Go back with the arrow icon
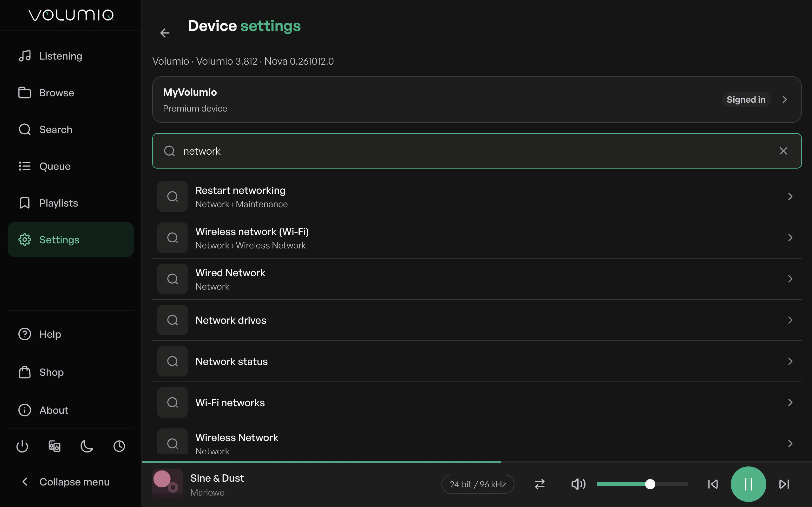The width and height of the screenshot is (812, 507). tap(165, 33)
